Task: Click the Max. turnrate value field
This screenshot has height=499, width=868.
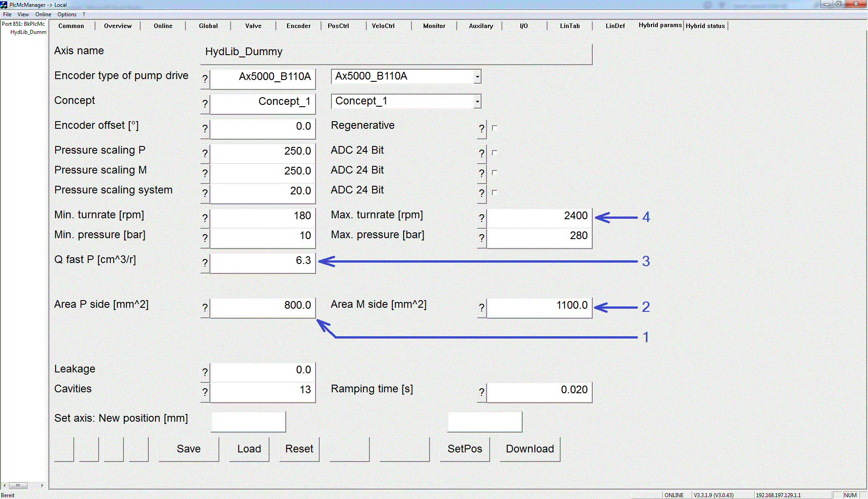Action: click(539, 218)
